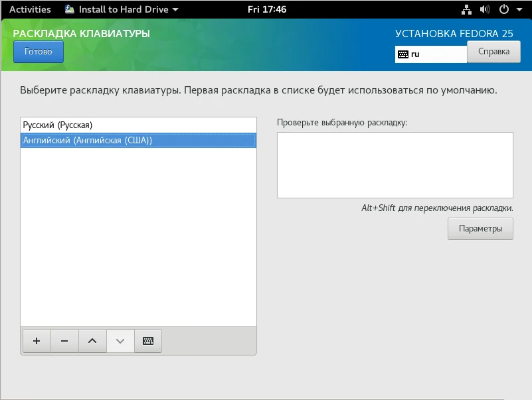
Task: Open power icon in top bar
Action: coord(504,9)
